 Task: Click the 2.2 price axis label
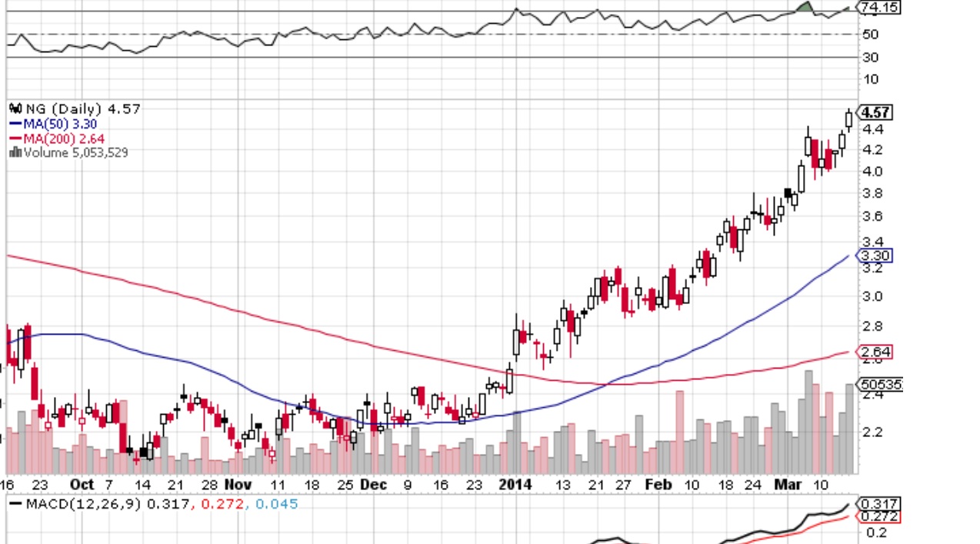[873, 432]
